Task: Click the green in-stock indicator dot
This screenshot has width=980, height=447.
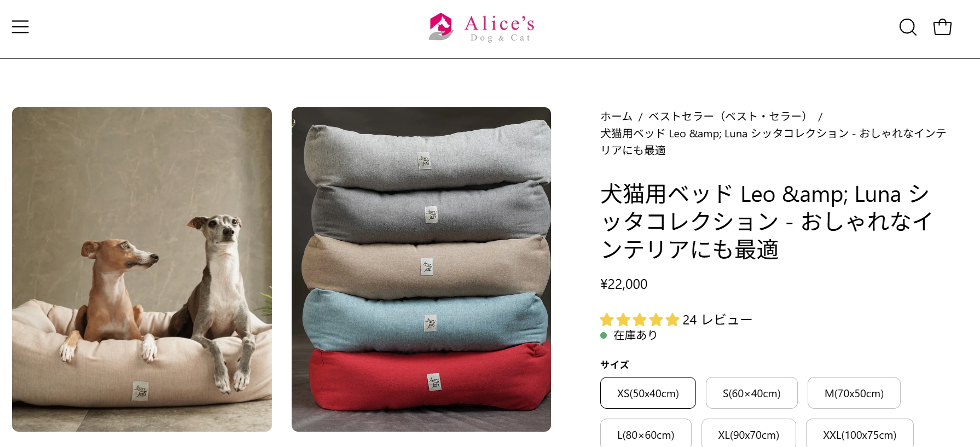Action: [604, 335]
